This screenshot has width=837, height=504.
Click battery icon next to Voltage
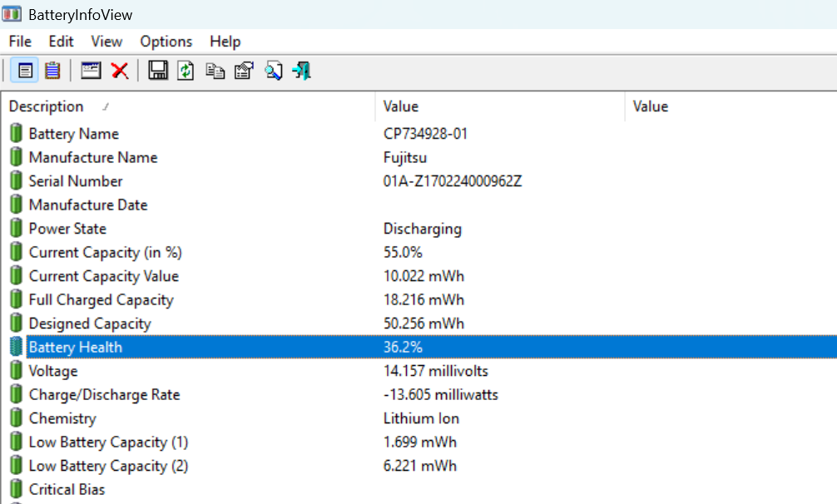pos(17,371)
